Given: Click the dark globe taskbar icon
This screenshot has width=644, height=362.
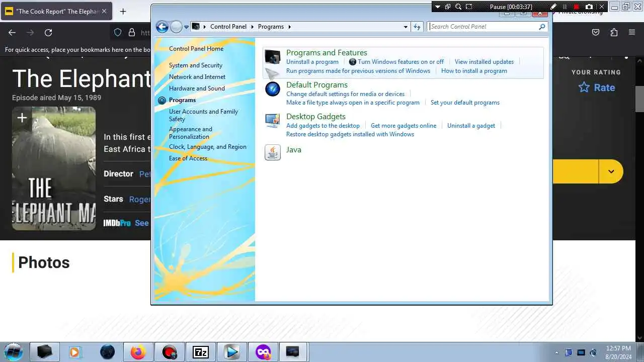Looking at the screenshot, I should coord(107,352).
